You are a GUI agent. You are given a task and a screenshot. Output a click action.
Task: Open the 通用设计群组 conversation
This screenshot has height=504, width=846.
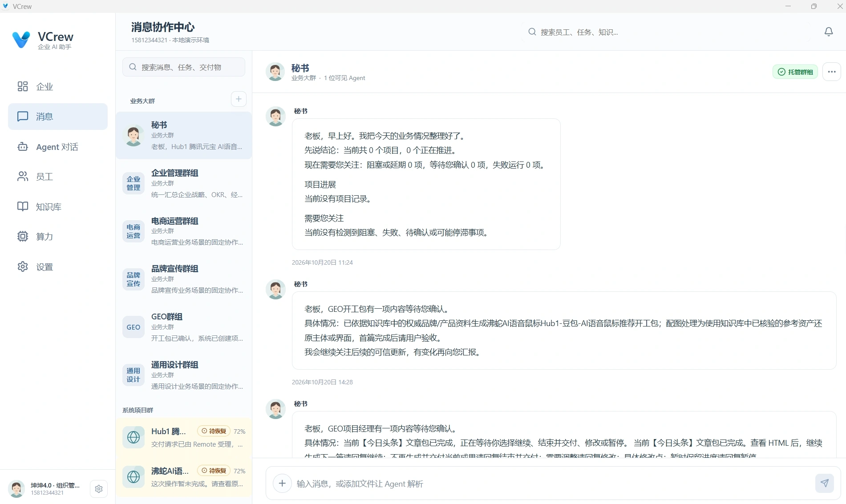[184, 375]
